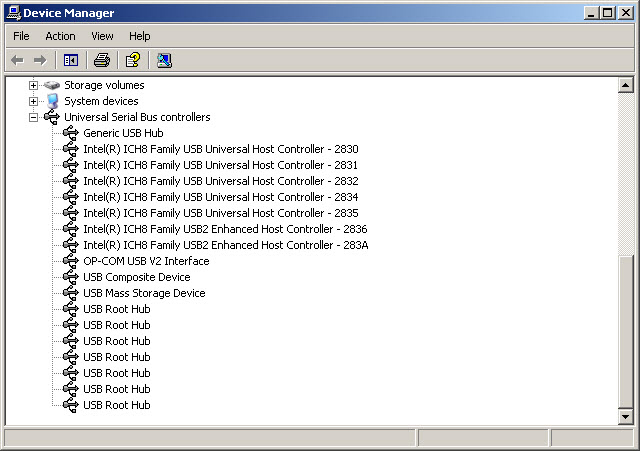Select USB Mass Storage Device text
Image resolution: width=640 pixels, height=451 pixels.
coord(144,293)
